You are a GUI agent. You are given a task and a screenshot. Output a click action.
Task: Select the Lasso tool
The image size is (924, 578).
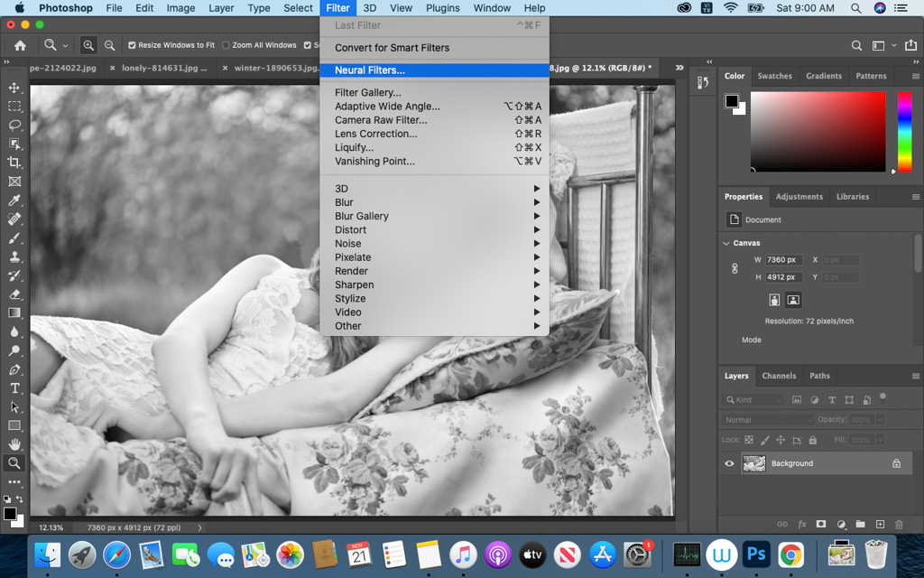click(14, 125)
